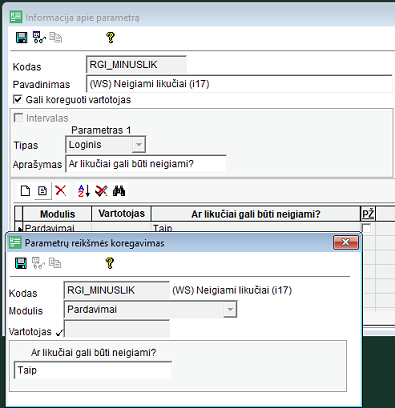Search records with binoculars icon
395x408 pixels.
(x=119, y=191)
